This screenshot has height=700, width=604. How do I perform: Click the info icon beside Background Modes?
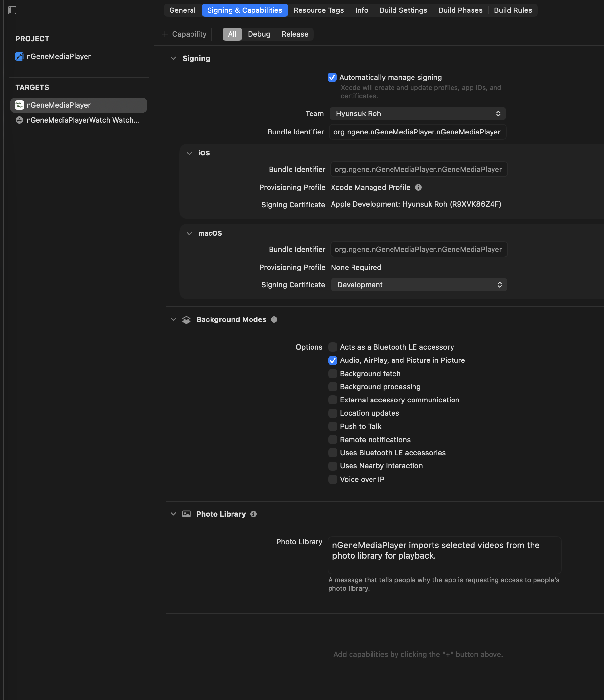(274, 319)
